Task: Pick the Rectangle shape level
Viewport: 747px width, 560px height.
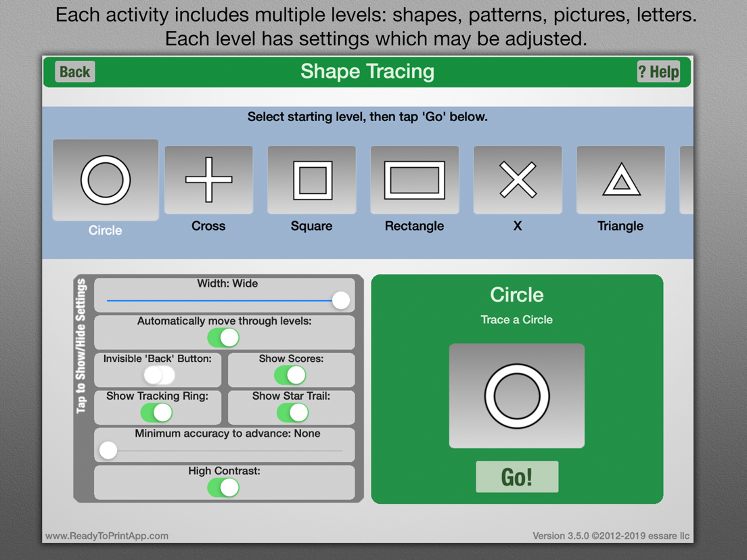Action: (415, 180)
